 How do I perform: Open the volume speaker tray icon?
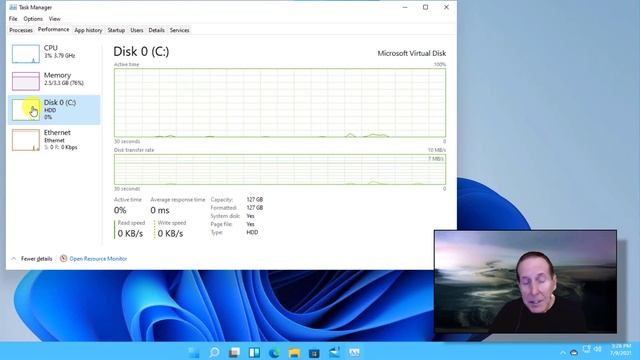(x=598, y=349)
